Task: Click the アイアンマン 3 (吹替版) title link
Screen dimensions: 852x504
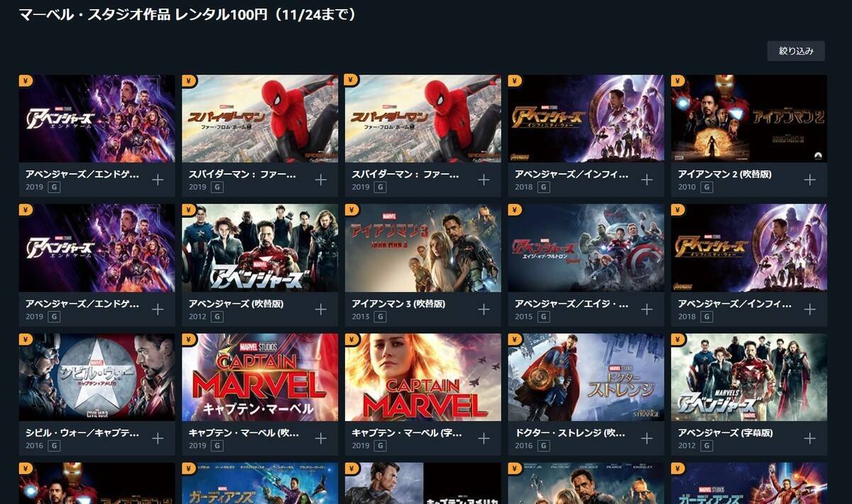Action: [398, 304]
